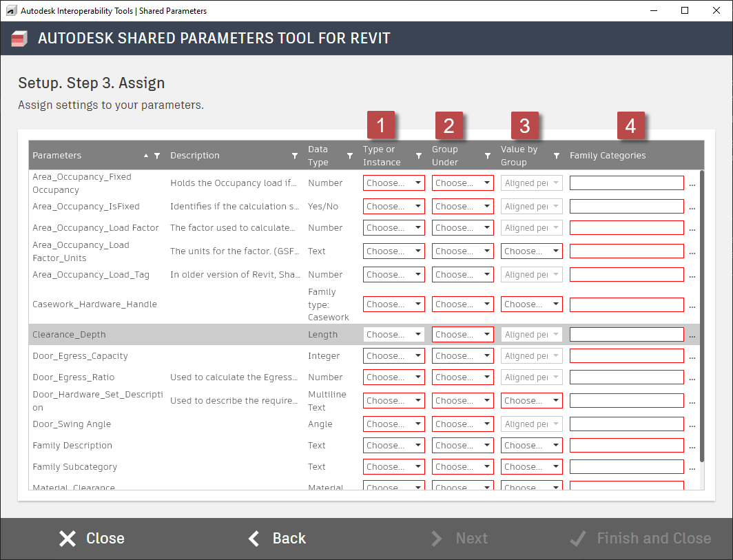The image size is (733, 560).
Task: Filter the Parameters column
Action: coord(157,156)
